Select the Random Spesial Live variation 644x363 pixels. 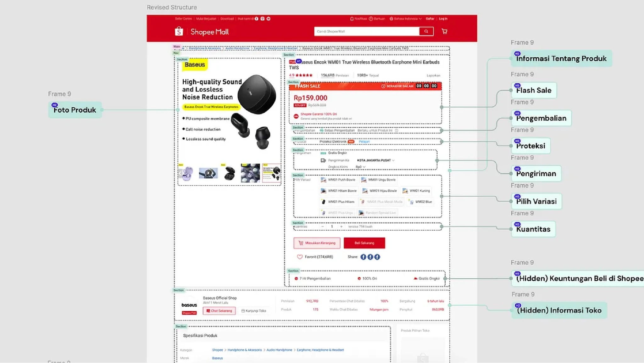377,213
